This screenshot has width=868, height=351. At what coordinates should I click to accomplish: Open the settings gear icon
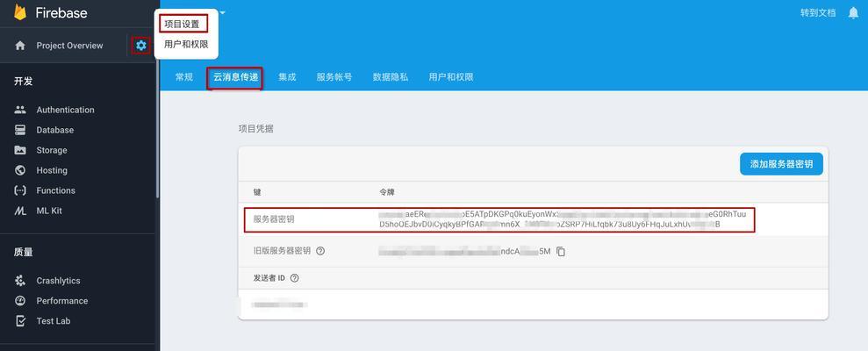141,46
